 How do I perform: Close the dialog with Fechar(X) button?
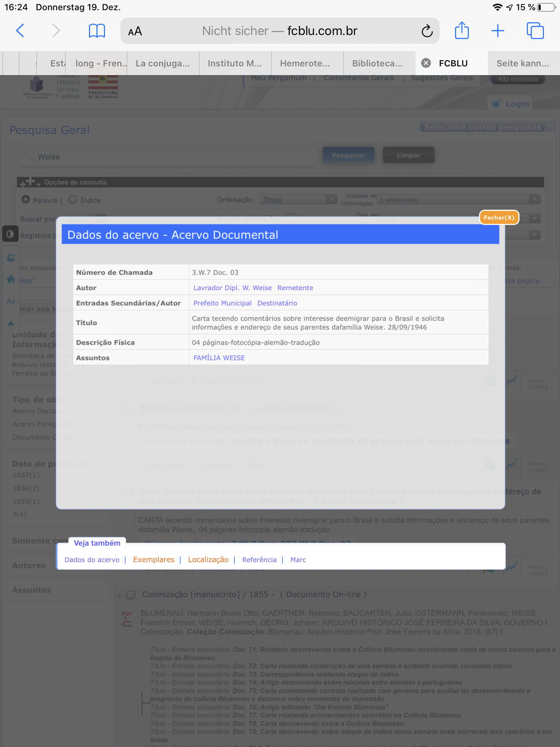[499, 218]
